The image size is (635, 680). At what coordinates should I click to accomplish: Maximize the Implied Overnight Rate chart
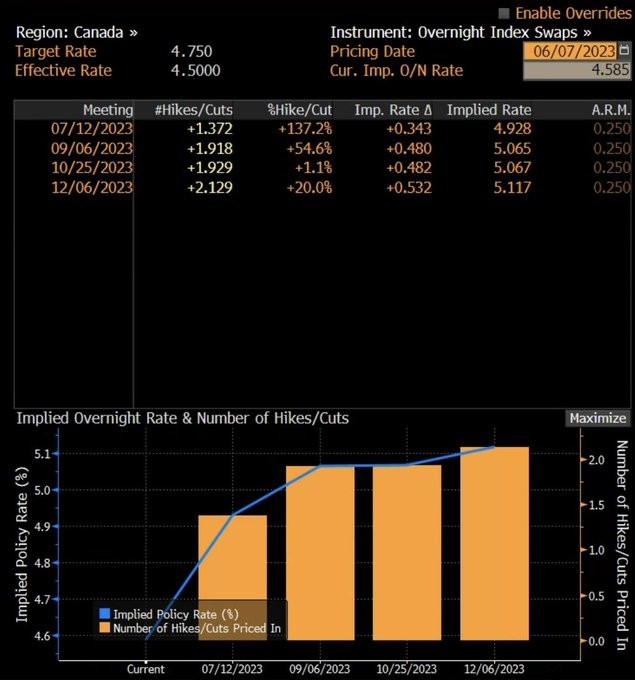tap(598, 418)
